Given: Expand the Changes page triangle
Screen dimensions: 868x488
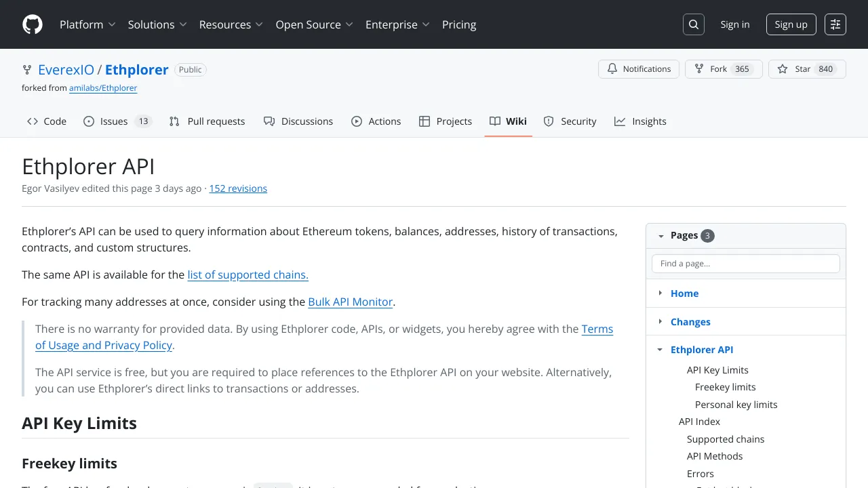Looking at the screenshot, I should point(660,321).
